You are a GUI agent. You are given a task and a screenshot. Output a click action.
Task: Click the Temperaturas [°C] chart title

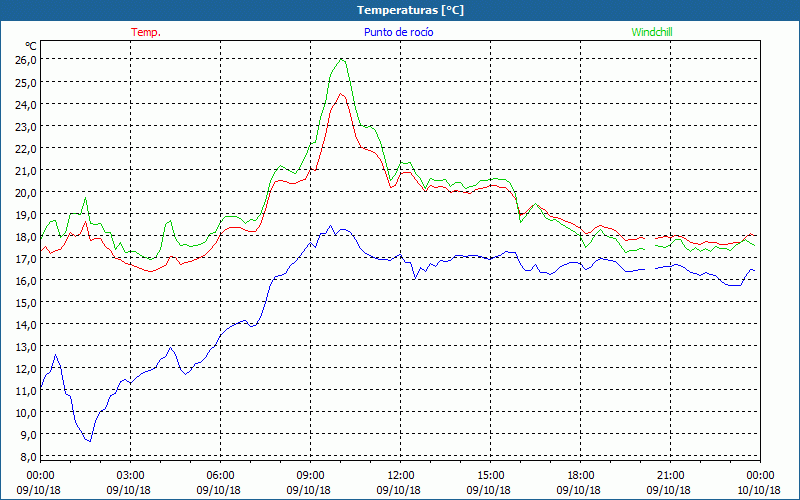(x=410, y=10)
